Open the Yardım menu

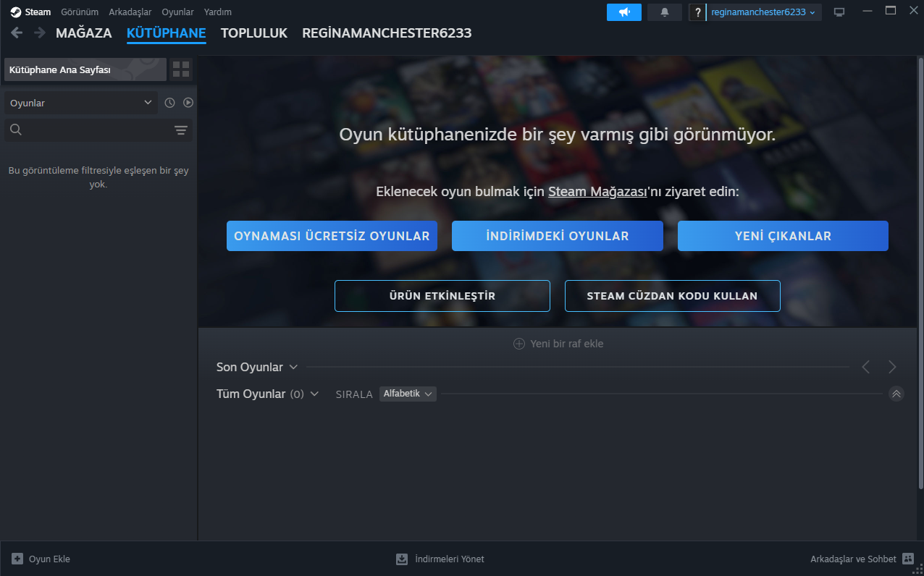[x=218, y=12]
